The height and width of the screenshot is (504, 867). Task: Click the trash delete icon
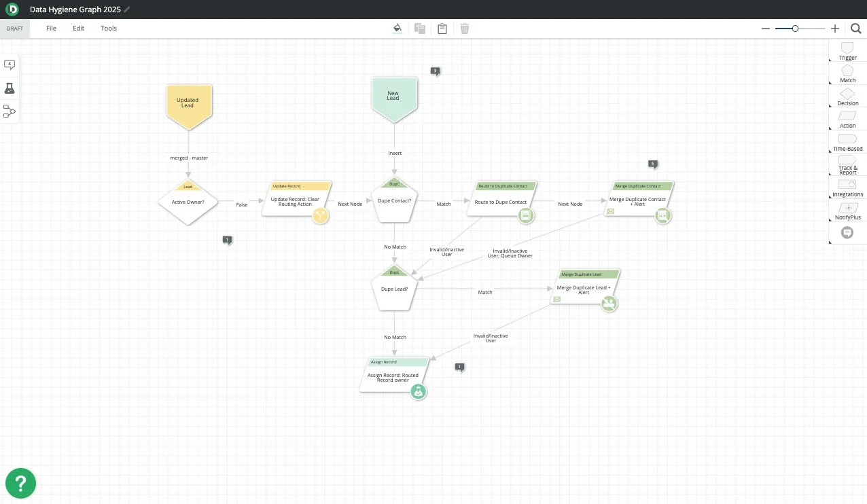pos(465,29)
